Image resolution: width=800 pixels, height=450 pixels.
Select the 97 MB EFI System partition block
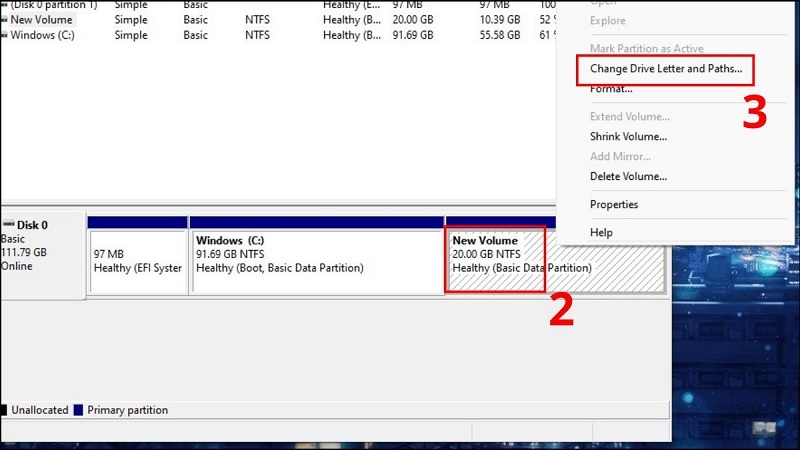138,255
